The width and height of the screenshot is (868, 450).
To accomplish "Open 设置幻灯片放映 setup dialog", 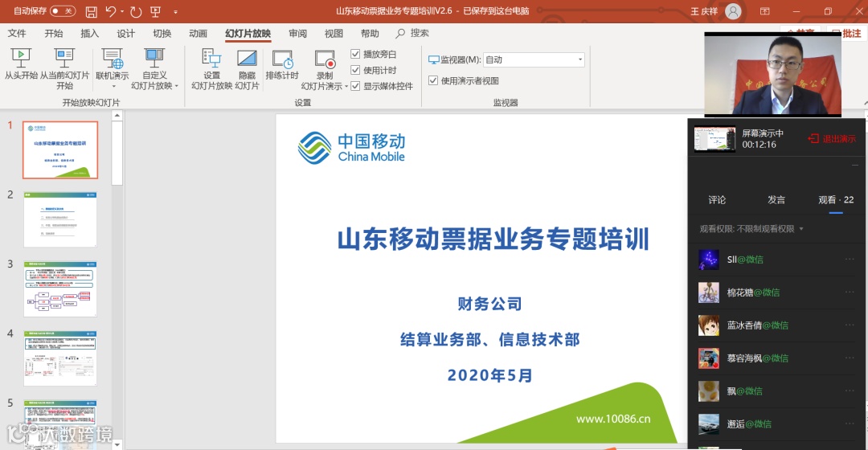I will (x=211, y=68).
